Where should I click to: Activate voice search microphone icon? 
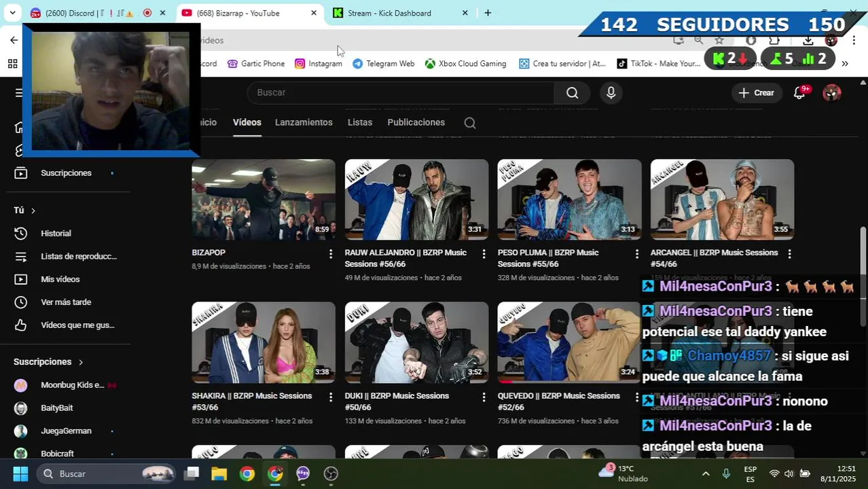(x=611, y=93)
